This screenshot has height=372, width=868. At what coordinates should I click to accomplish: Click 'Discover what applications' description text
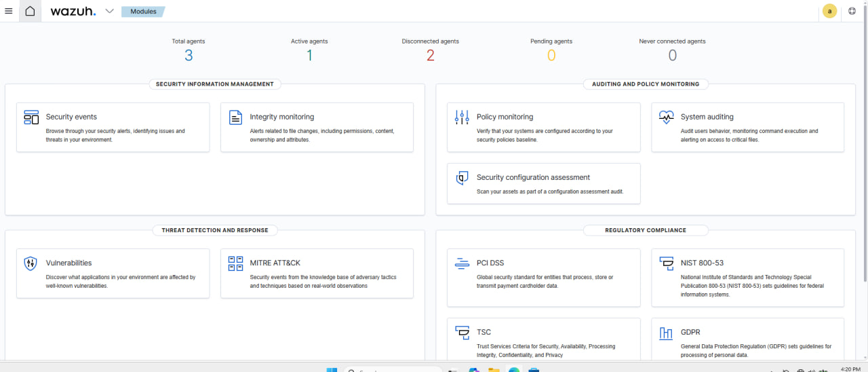[121, 281]
